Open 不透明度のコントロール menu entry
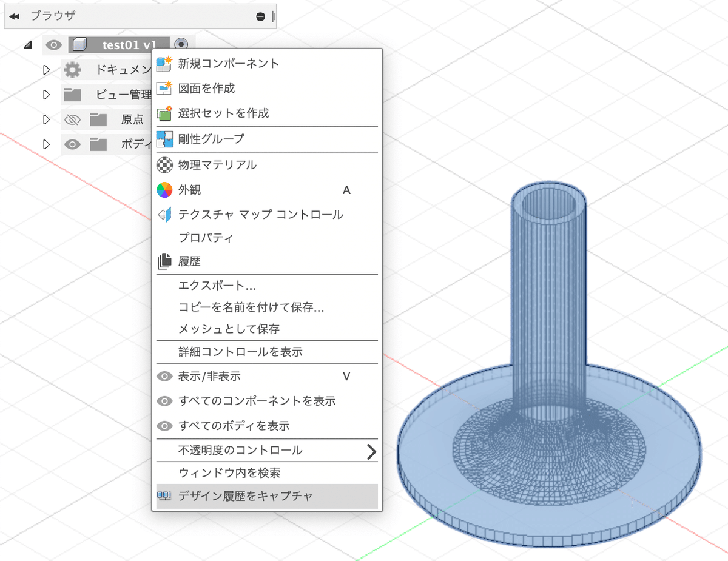The height and width of the screenshot is (561, 728). (x=267, y=451)
